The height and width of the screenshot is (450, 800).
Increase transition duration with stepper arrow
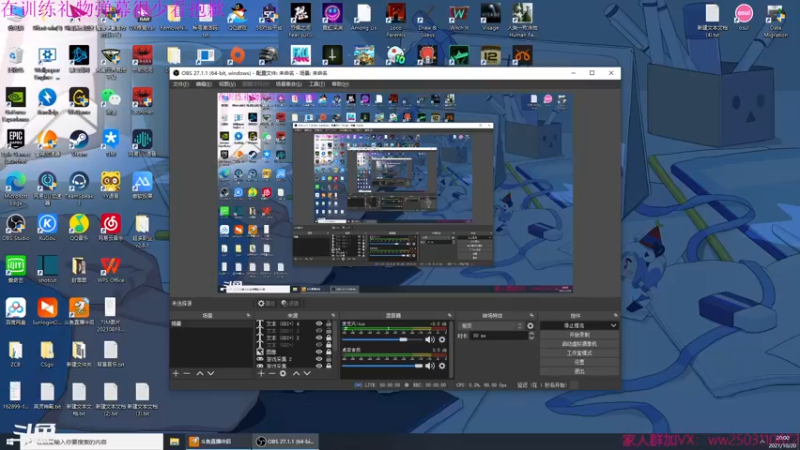pos(531,334)
